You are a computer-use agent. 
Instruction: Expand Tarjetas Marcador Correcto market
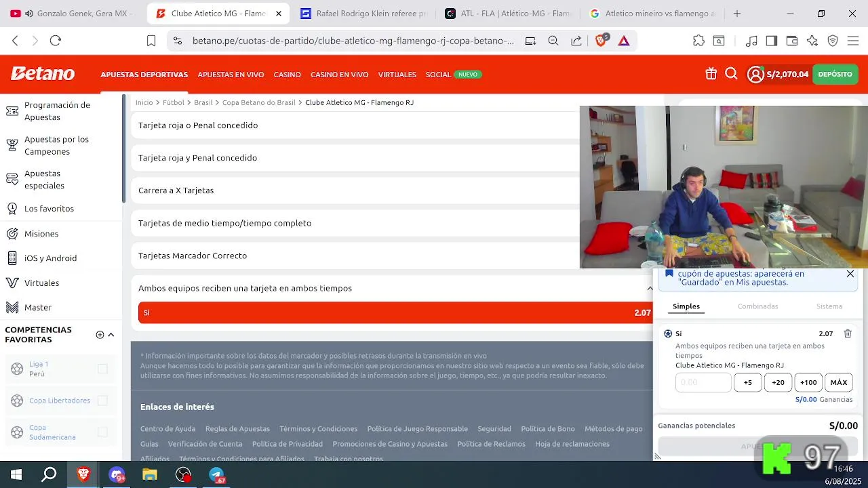coord(355,256)
